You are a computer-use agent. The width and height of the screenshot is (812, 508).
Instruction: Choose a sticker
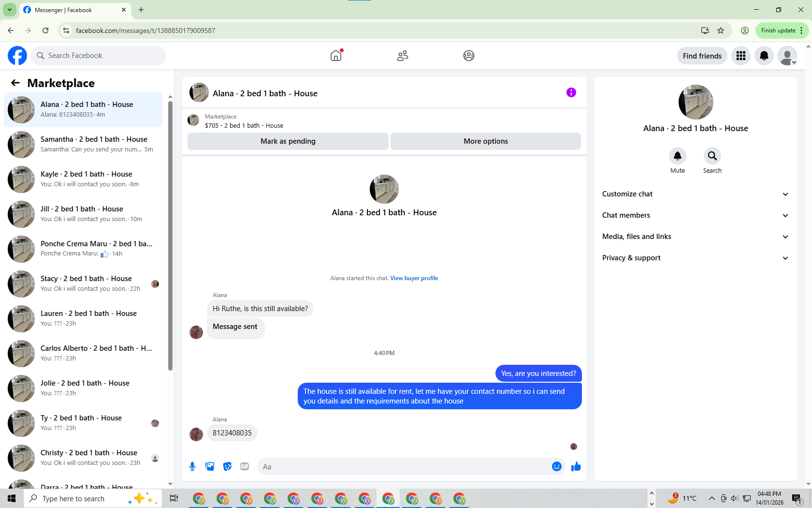click(x=227, y=466)
